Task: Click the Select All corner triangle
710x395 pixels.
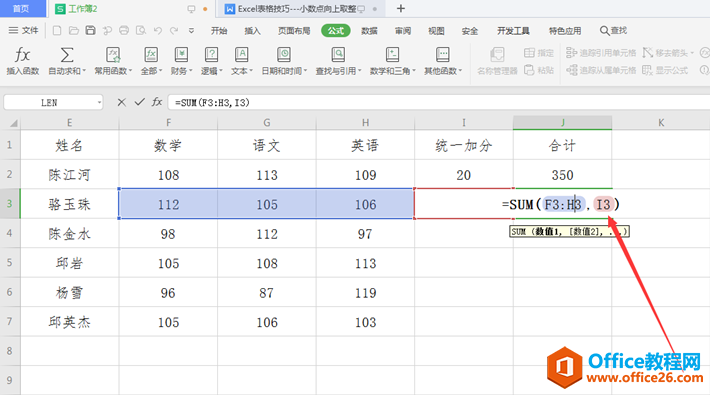Action: tap(14, 123)
